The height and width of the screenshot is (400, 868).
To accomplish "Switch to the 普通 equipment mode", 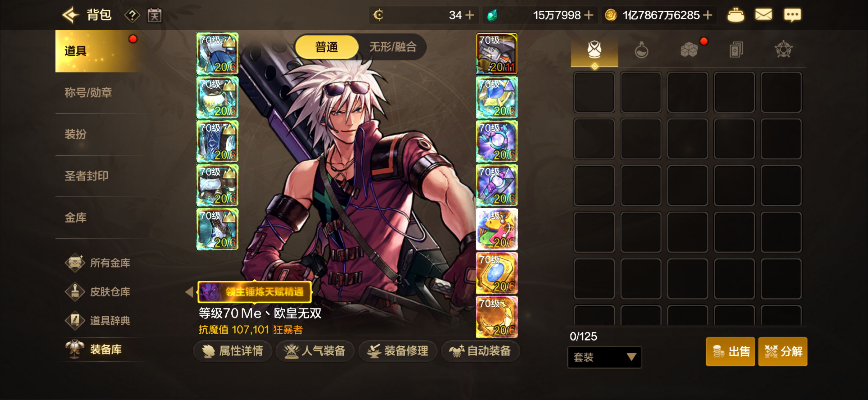I will pos(326,47).
